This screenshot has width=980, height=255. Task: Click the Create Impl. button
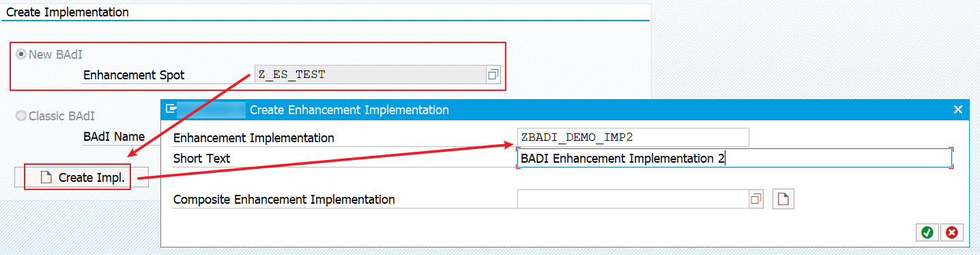tap(81, 178)
